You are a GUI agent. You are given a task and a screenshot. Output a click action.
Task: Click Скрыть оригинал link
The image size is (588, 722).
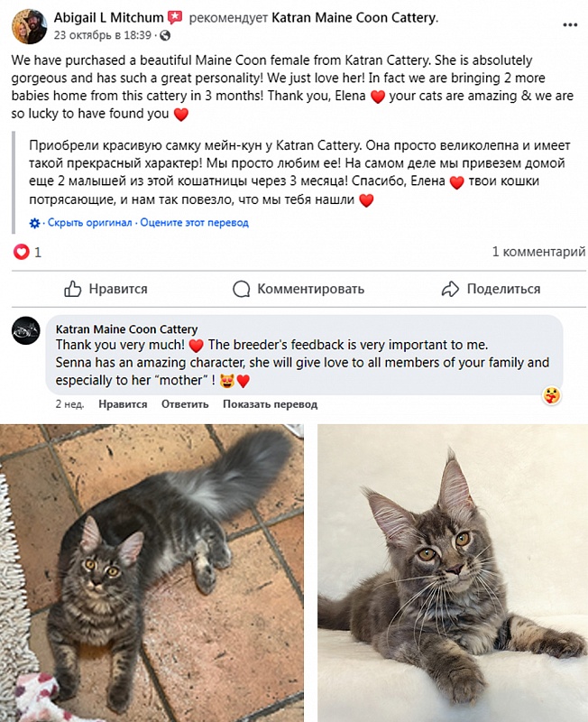coord(89,223)
